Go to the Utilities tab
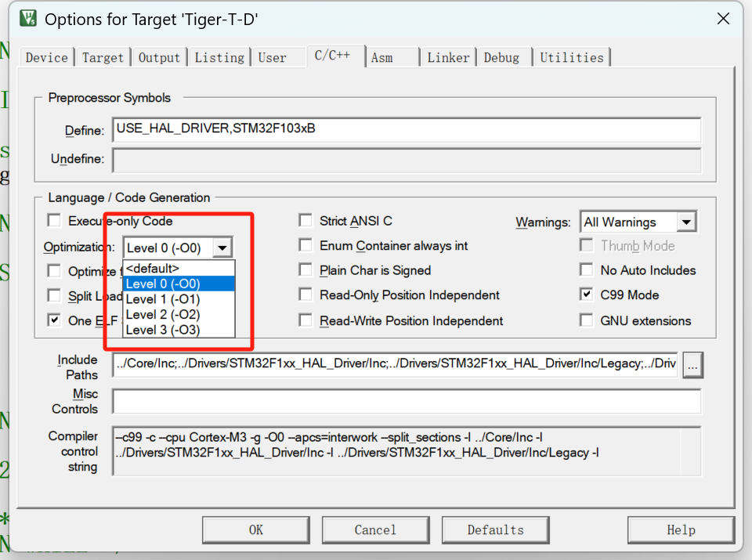Screen dimensions: 752x560 (572, 57)
